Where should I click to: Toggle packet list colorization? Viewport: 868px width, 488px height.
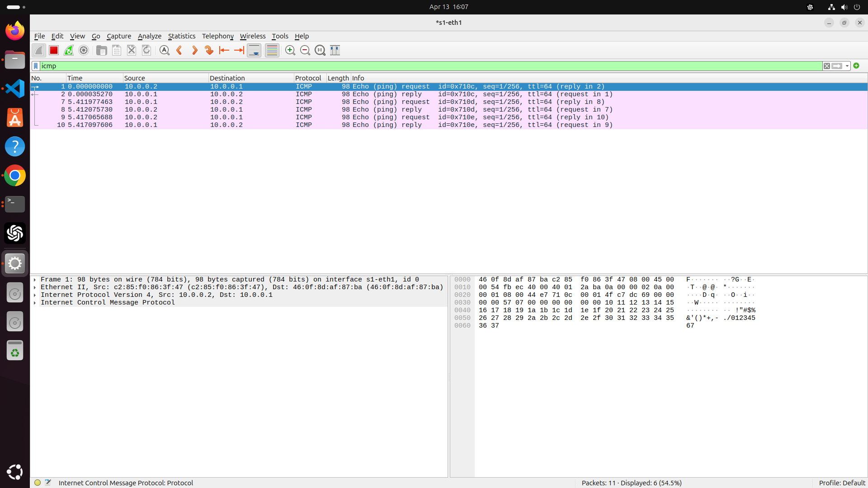point(272,50)
